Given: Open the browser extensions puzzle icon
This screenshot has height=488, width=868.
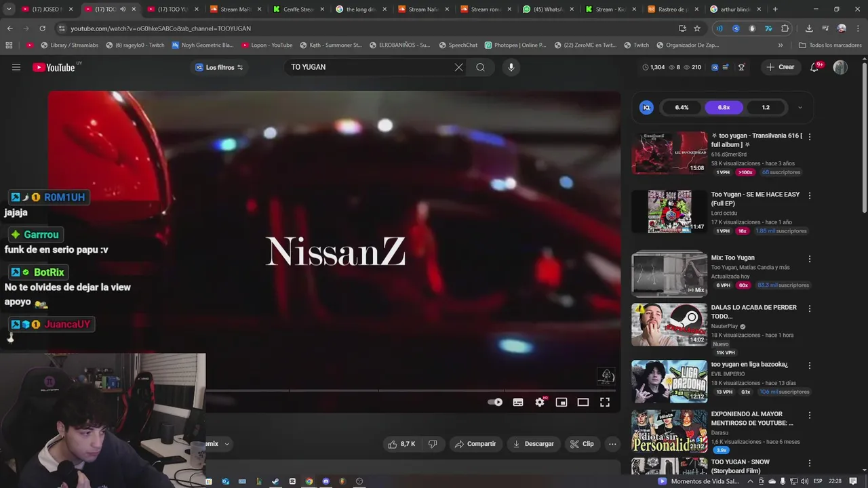Looking at the screenshot, I should click(785, 28).
